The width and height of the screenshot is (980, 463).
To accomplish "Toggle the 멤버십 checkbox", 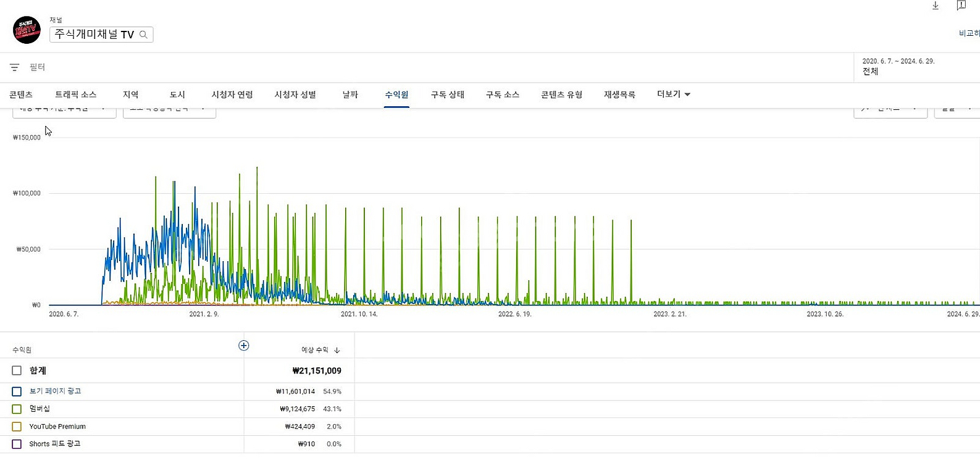I will [x=17, y=409].
